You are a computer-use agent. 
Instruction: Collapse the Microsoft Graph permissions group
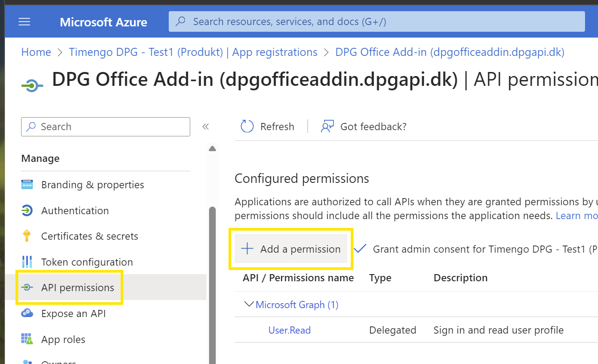tap(248, 305)
